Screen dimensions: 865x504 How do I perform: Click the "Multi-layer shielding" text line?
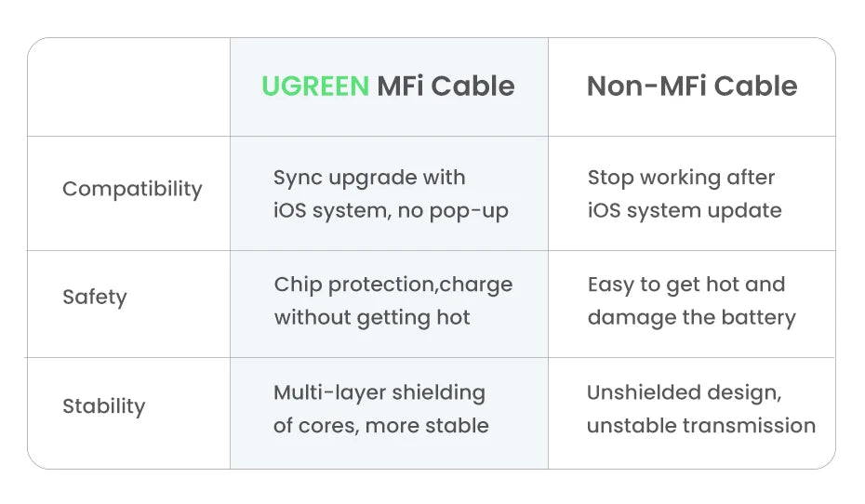tap(379, 392)
